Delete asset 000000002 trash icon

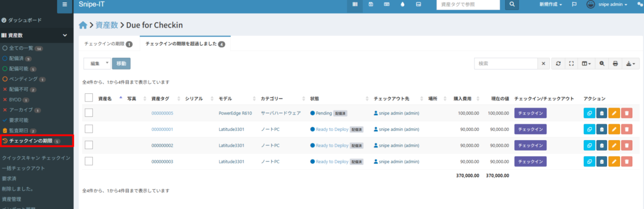click(x=627, y=145)
